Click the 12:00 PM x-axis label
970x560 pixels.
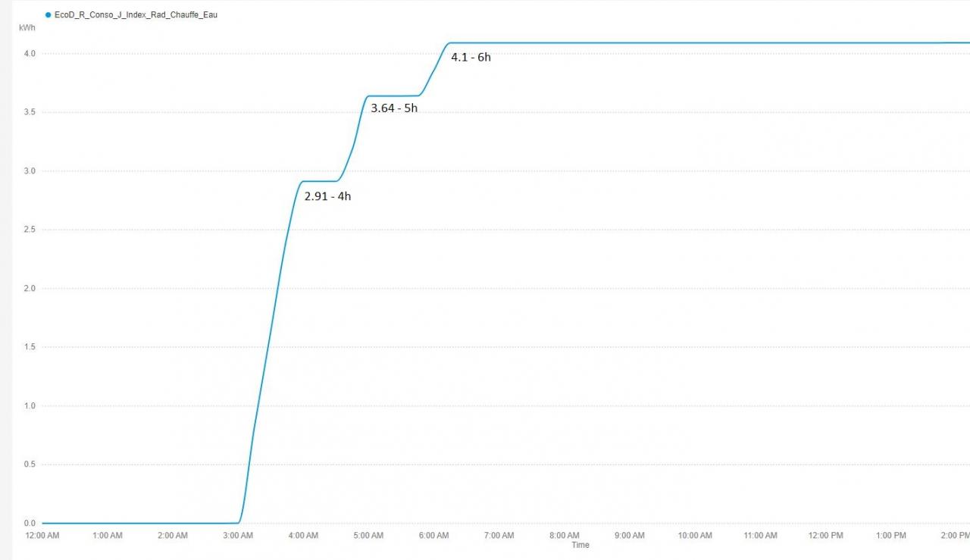[825, 536]
